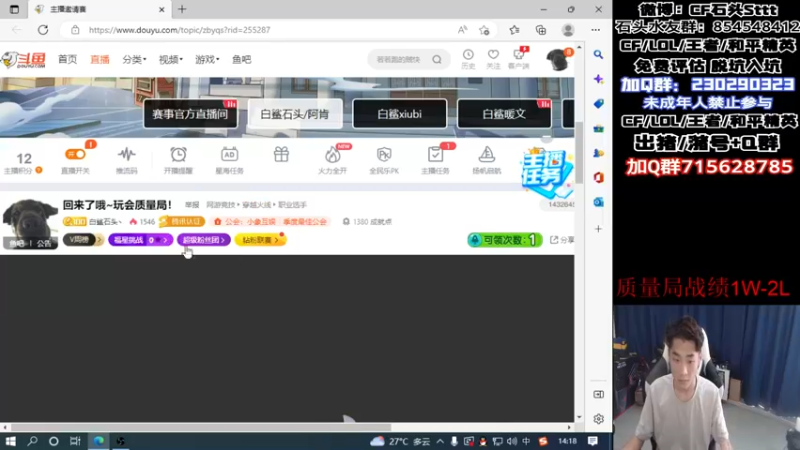Image resolution: width=800 pixels, height=450 pixels.
Task: Click the browser refresh button
Action: (x=43, y=30)
